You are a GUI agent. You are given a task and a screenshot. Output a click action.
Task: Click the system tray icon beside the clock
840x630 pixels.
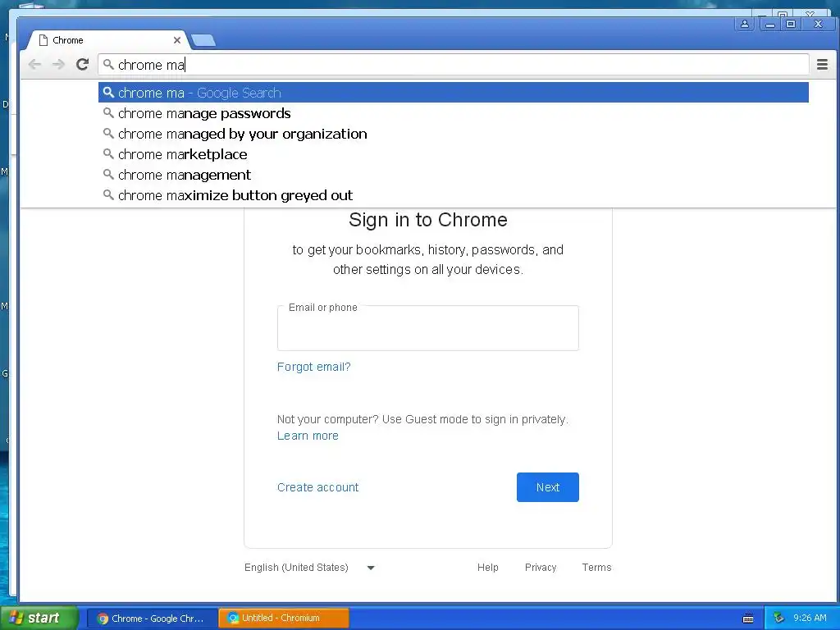click(x=779, y=619)
